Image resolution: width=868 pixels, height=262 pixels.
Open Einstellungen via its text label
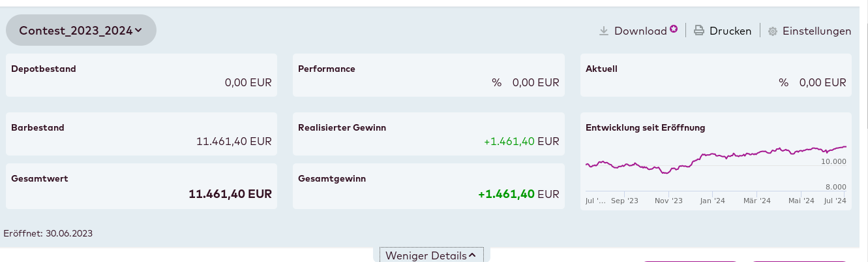point(816,31)
